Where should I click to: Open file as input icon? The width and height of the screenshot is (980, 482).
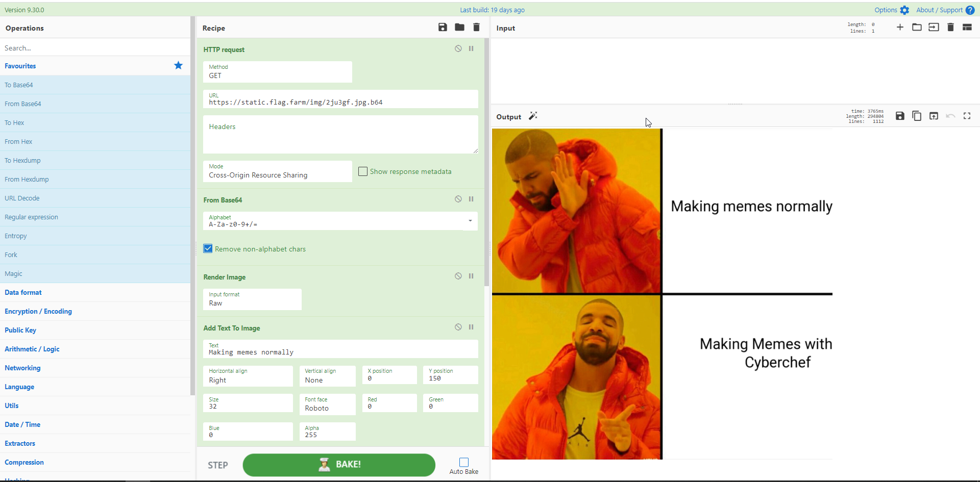pos(934,27)
